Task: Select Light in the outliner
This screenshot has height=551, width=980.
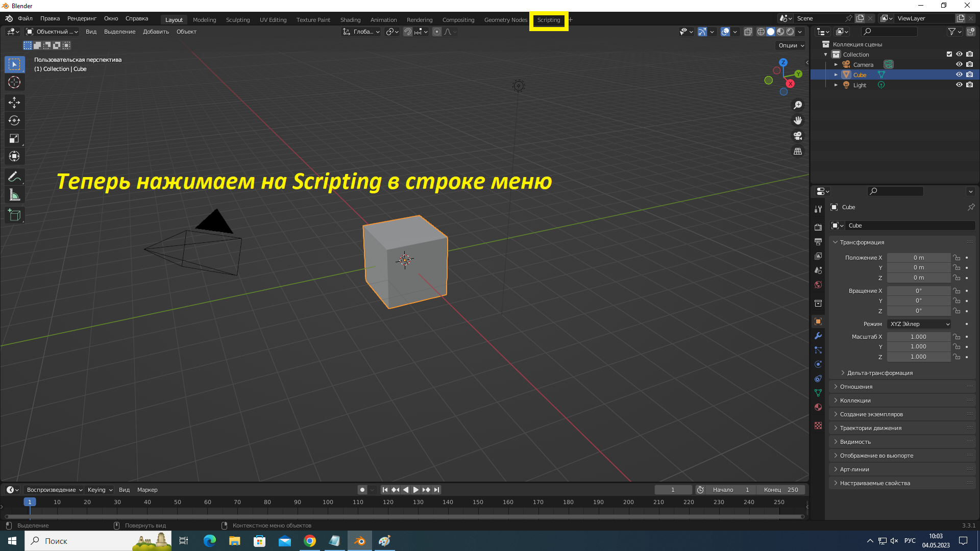Action: click(860, 85)
